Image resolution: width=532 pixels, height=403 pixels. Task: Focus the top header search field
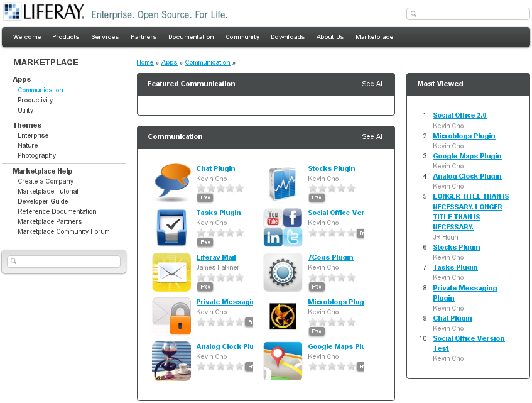tap(468, 14)
